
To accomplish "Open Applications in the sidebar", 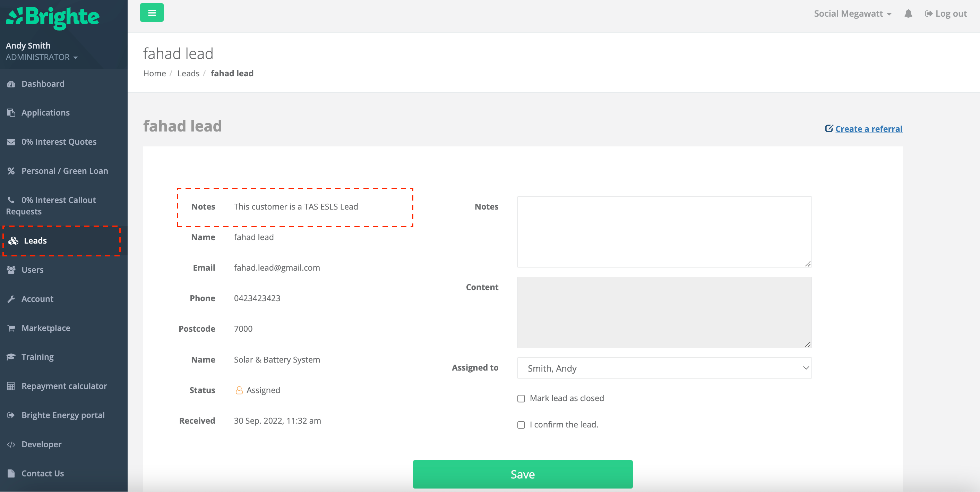I will tap(45, 113).
